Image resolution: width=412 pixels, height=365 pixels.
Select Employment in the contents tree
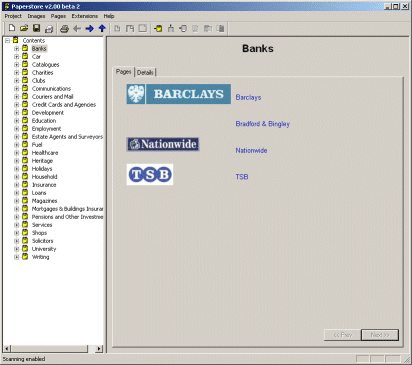click(x=46, y=129)
